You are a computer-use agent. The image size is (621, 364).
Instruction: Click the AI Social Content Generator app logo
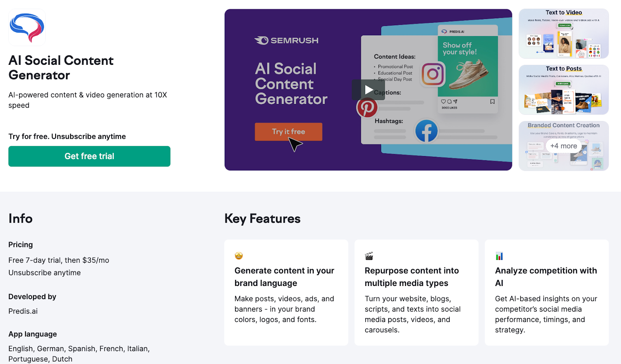point(27,28)
